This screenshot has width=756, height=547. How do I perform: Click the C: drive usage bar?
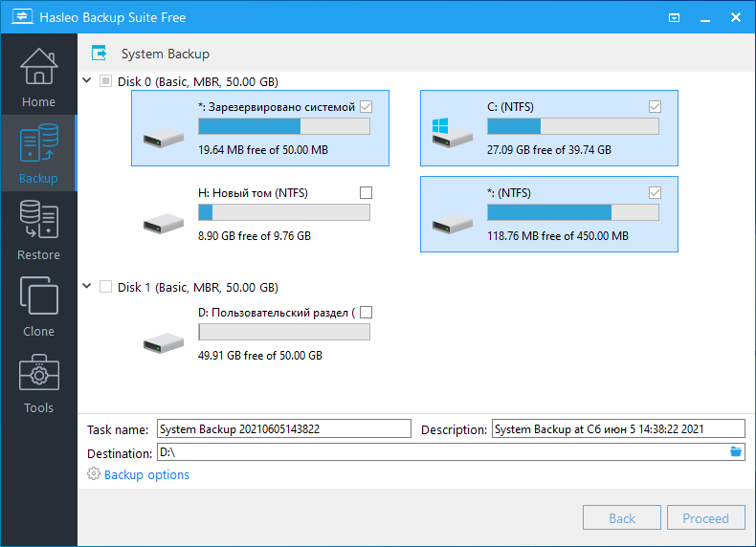[x=573, y=126]
